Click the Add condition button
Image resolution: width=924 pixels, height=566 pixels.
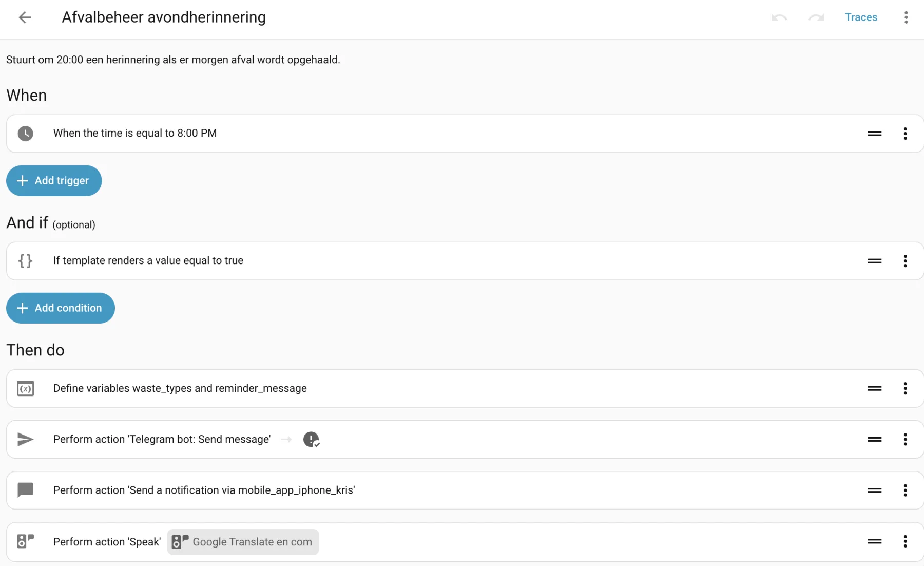pyautogui.click(x=61, y=308)
